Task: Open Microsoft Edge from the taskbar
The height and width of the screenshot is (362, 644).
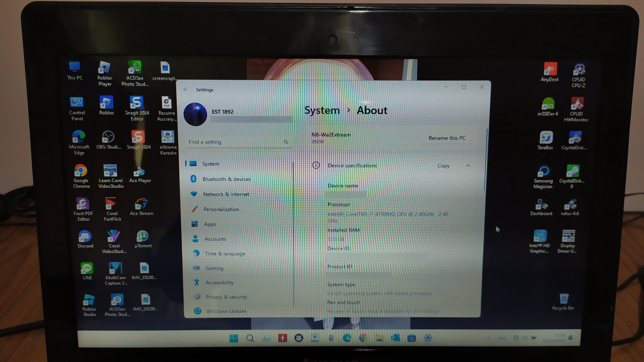Action: pyautogui.click(x=347, y=338)
